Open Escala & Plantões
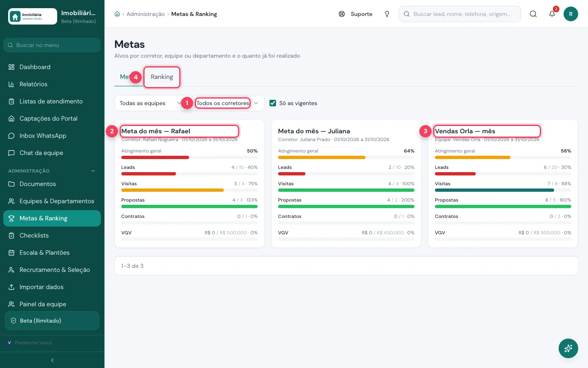This screenshot has width=588, height=368. 52,253
